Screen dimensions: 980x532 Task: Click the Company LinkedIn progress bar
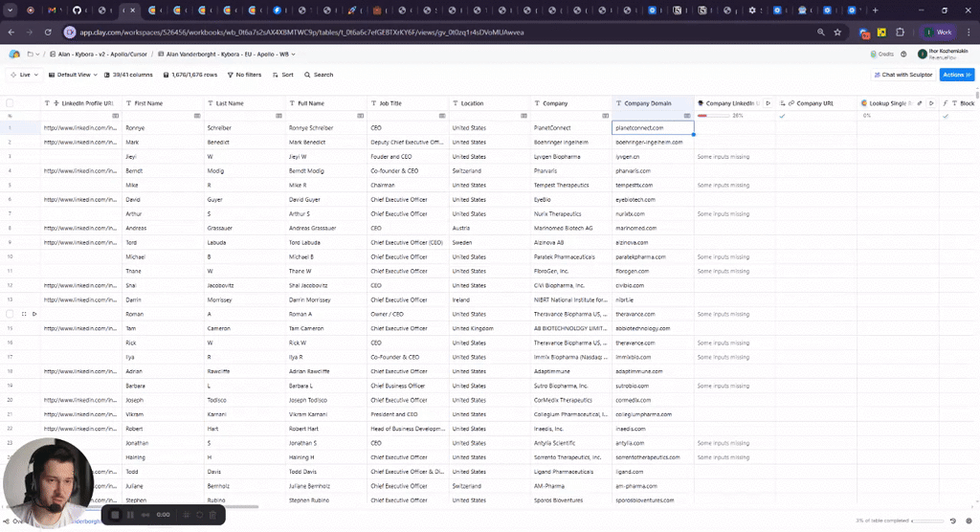(713, 115)
